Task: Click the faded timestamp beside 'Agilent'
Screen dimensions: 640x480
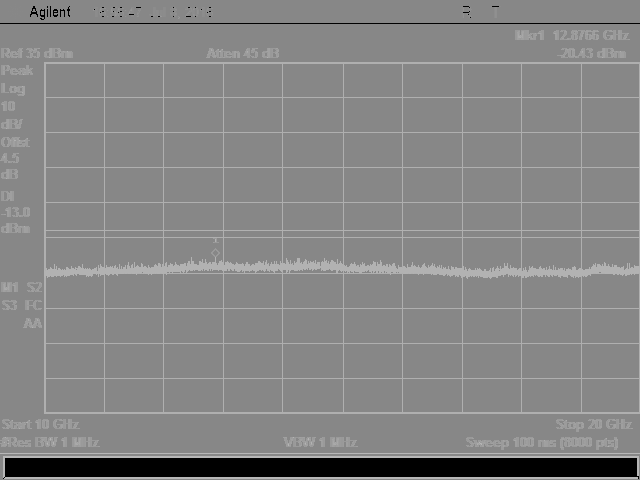Action: tap(152, 12)
